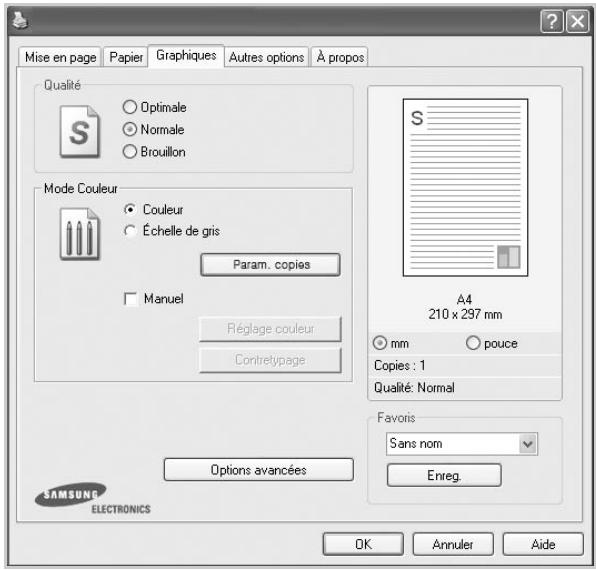Click the quality document S icon

coord(80,131)
